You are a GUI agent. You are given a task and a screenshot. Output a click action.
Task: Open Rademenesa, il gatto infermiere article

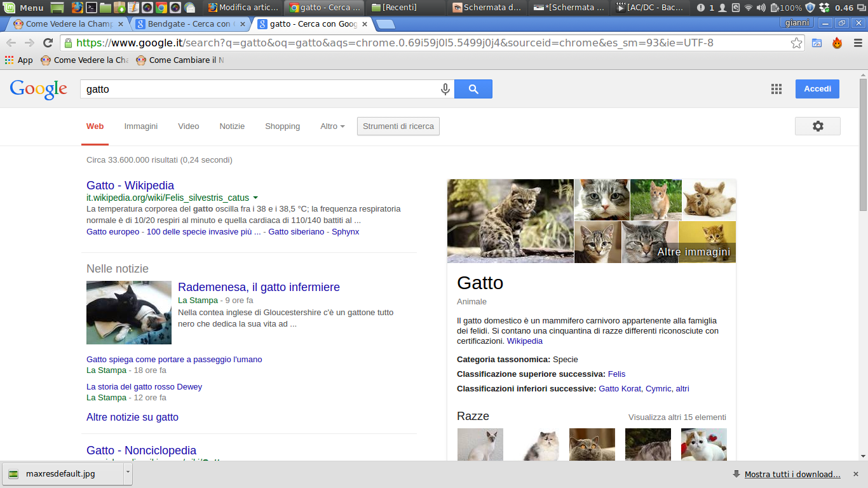click(259, 287)
